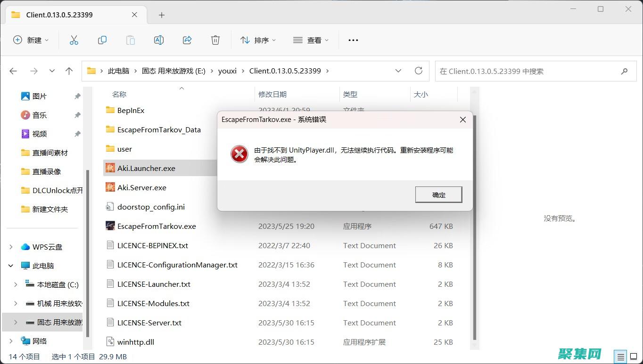The image size is (643, 364).
Task: Click the Rename icon in the toolbar
Action: tap(158, 40)
